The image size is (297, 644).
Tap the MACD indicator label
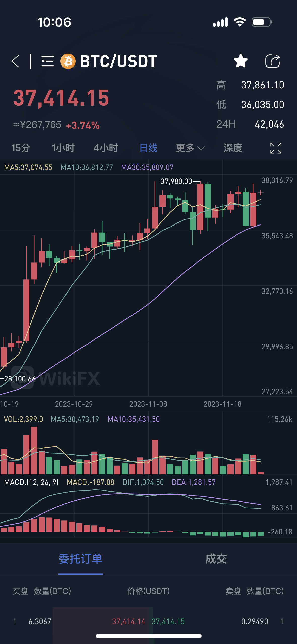point(31,482)
